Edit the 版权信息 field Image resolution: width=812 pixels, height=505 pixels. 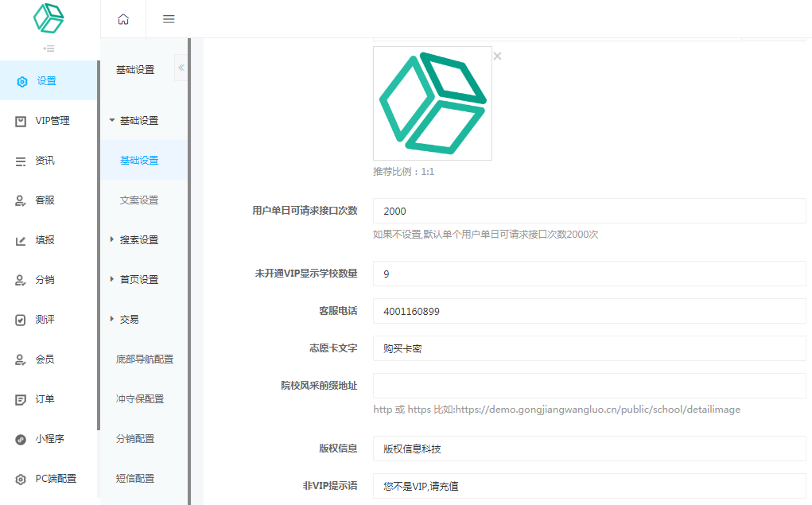coord(589,449)
